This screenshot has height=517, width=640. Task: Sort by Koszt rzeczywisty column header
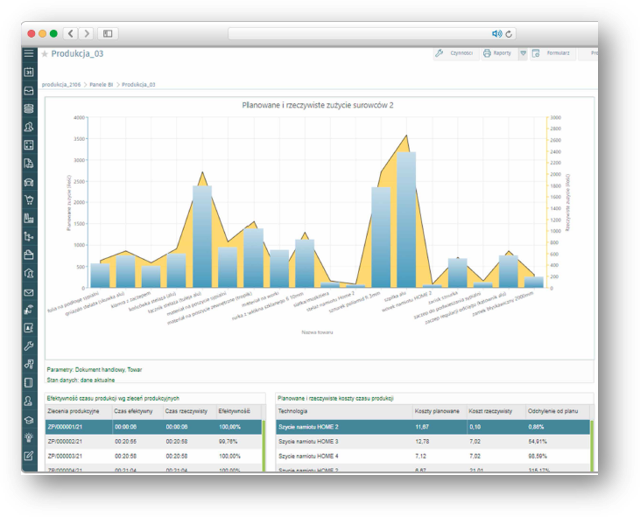pos(496,411)
